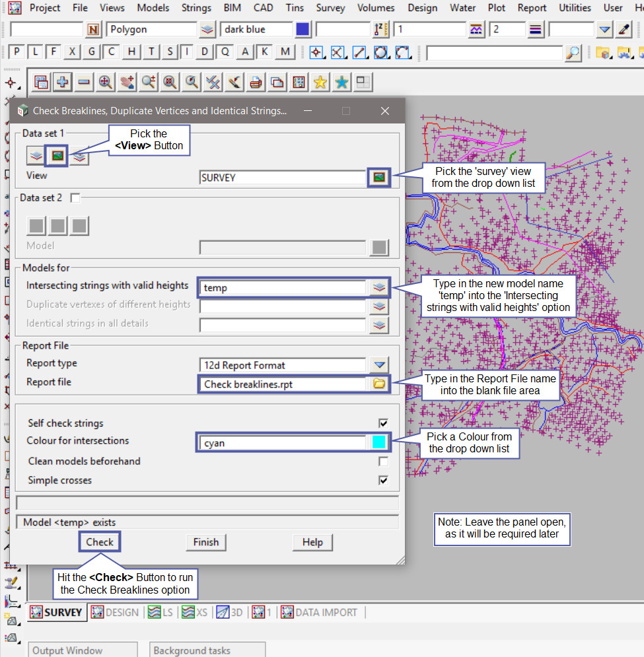Click the View button in Data set 1
The image size is (644, 657).
(57, 156)
